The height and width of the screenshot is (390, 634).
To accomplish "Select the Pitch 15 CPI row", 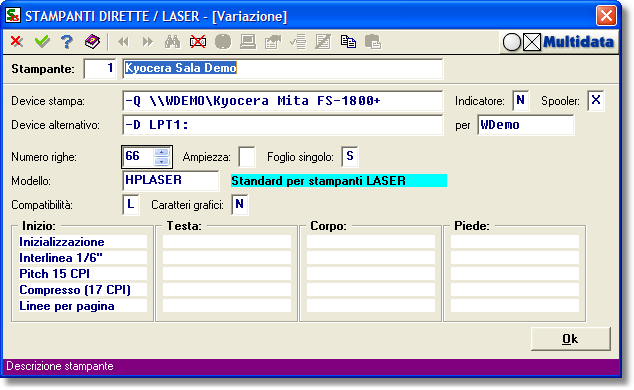I will pos(82,274).
